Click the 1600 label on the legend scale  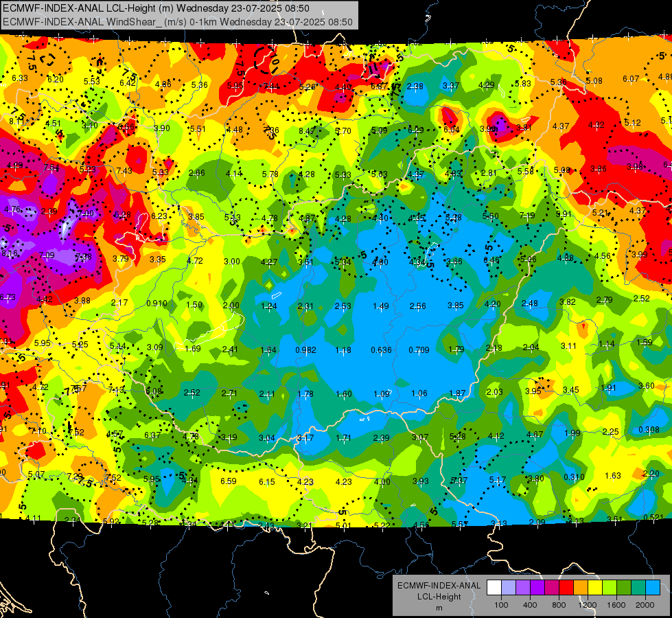616,605
